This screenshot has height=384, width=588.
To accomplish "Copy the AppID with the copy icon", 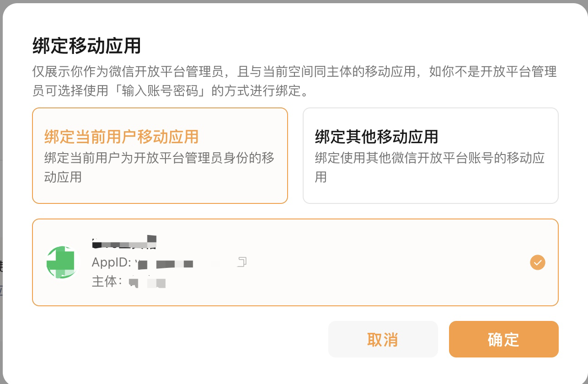I will click(242, 262).
